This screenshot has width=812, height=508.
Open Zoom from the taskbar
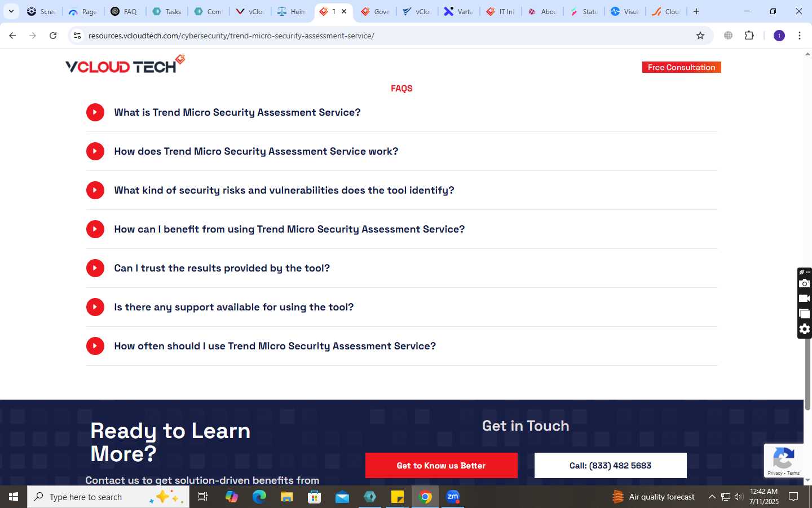[x=453, y=497]
